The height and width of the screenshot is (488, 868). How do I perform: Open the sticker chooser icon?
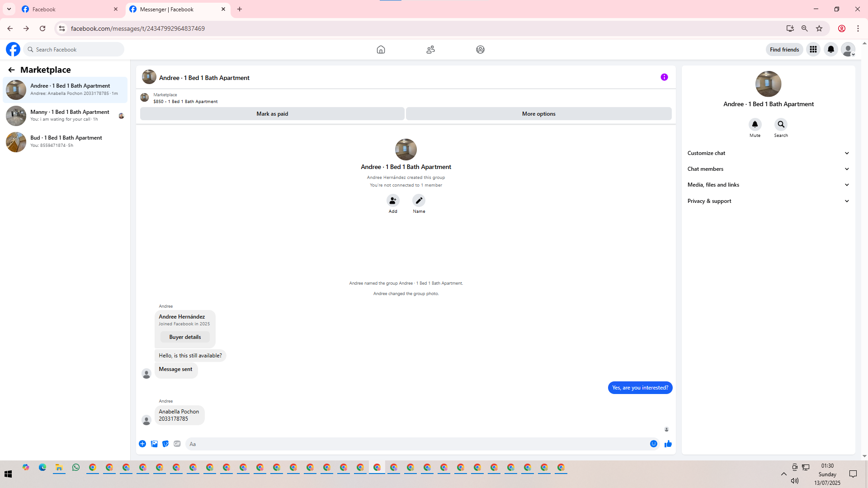point(165,444)
